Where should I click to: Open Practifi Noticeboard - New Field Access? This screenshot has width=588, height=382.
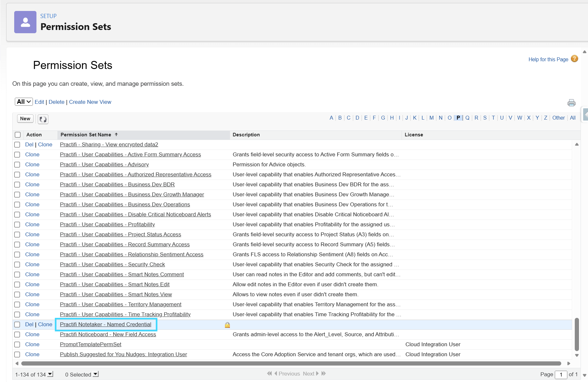tap(108, 334)
